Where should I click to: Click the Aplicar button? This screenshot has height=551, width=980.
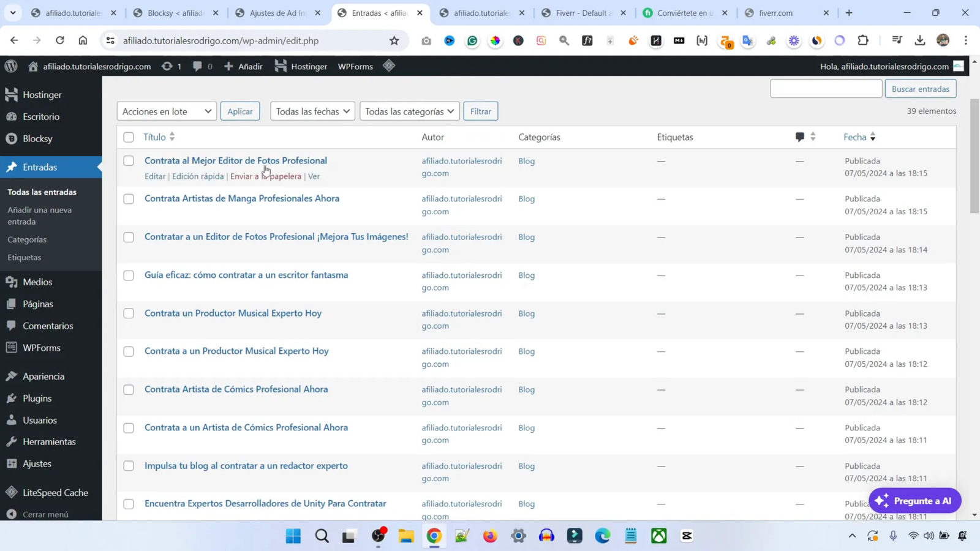tap(240, 111)
